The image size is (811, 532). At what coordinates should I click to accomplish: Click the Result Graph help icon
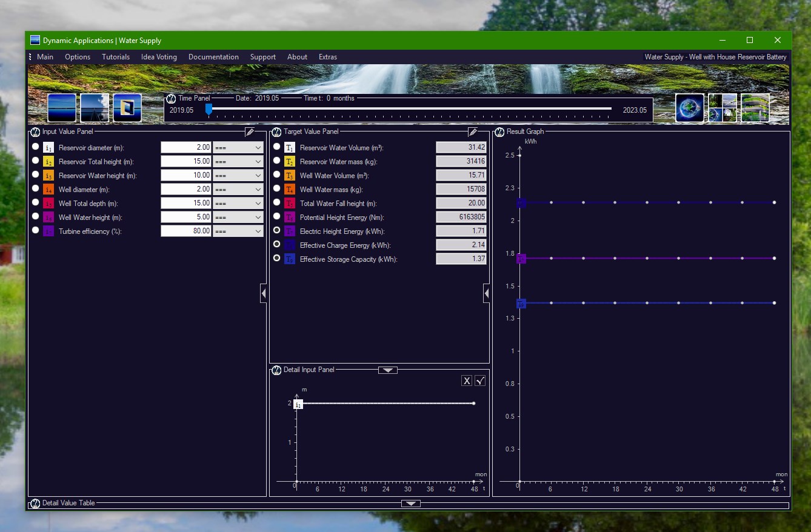[x=500, y=131]
